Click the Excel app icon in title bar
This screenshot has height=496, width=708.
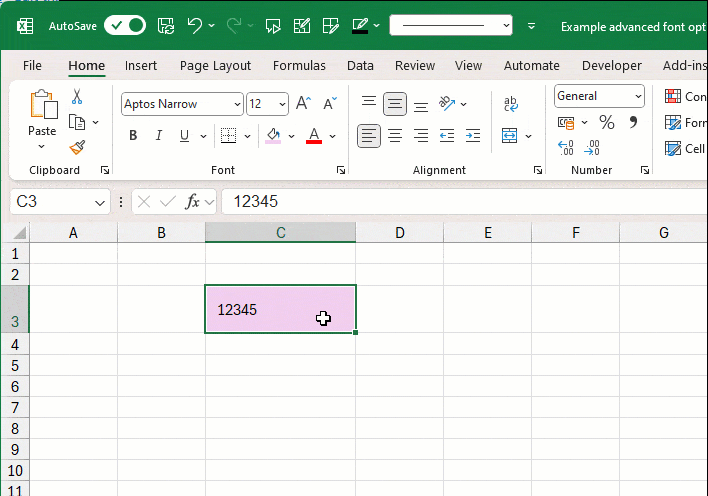(25, 26)
